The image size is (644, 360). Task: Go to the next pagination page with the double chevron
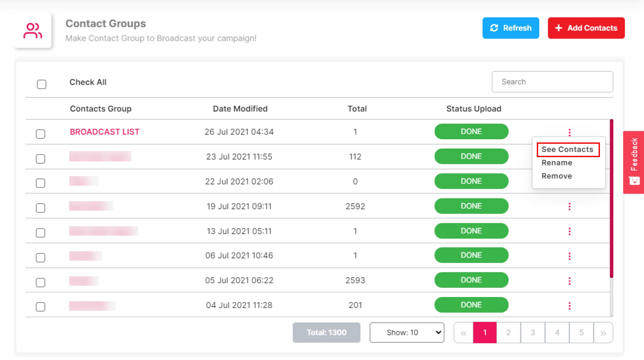603,333
